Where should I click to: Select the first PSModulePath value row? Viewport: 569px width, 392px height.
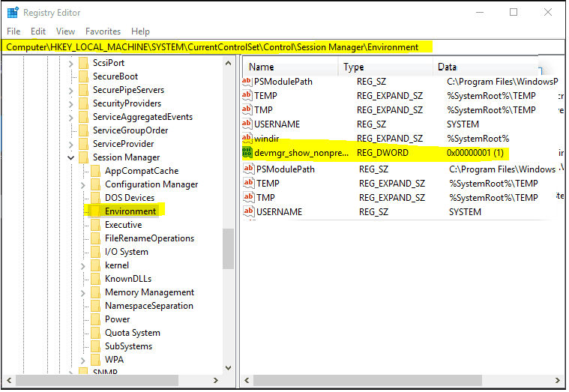(x=401, y=82)
